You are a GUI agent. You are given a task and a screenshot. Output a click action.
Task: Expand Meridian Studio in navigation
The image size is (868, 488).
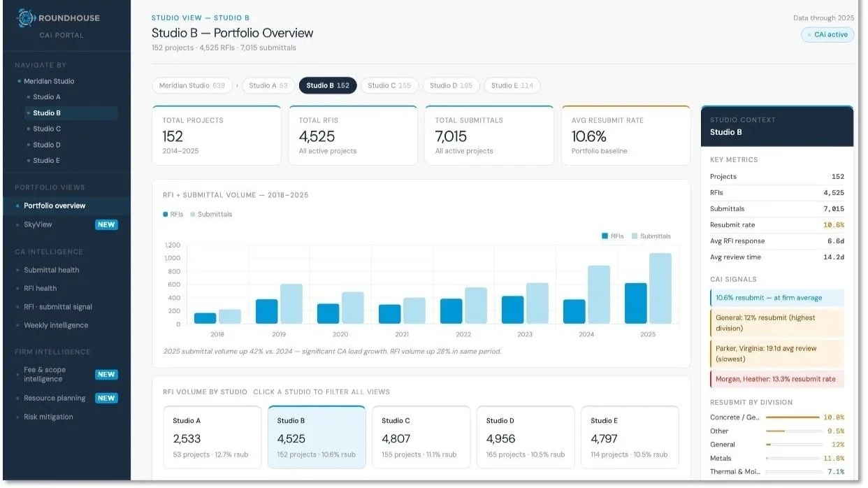click(x=49, y=81)
